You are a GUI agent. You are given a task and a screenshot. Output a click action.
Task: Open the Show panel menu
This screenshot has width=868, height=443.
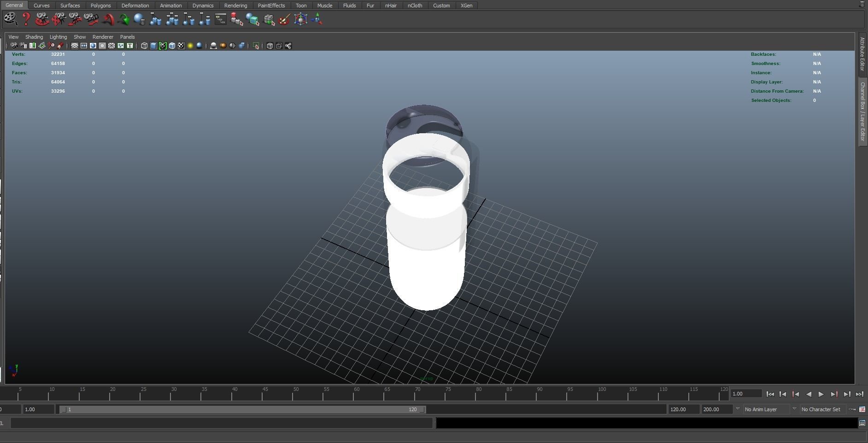[80, 37]
